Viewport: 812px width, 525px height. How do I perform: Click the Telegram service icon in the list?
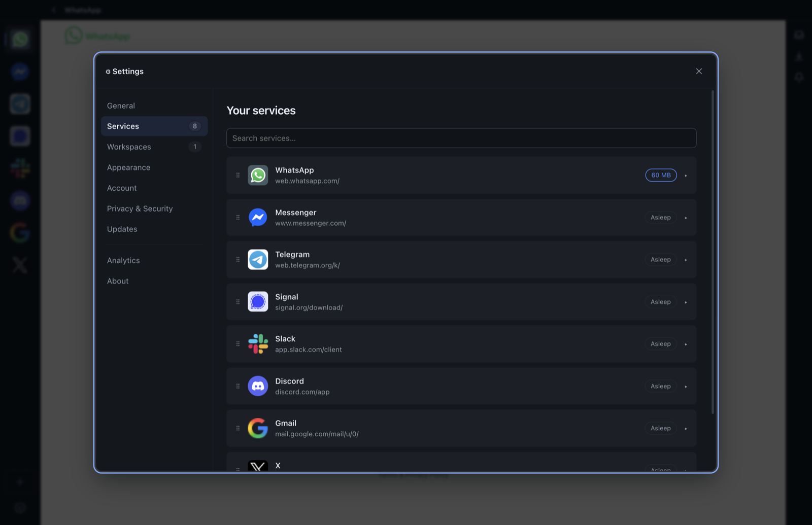tap(258, 259)
